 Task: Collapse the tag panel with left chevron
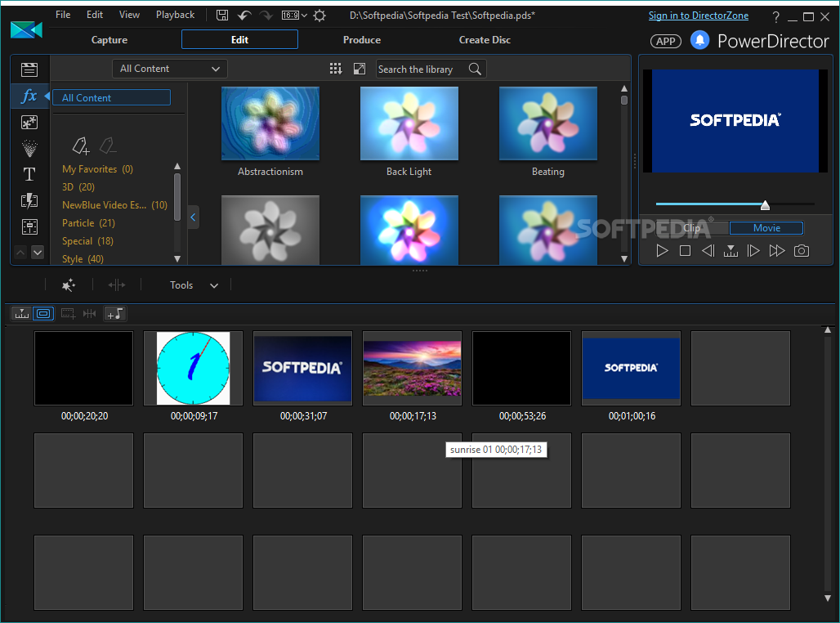click(194, 217)
